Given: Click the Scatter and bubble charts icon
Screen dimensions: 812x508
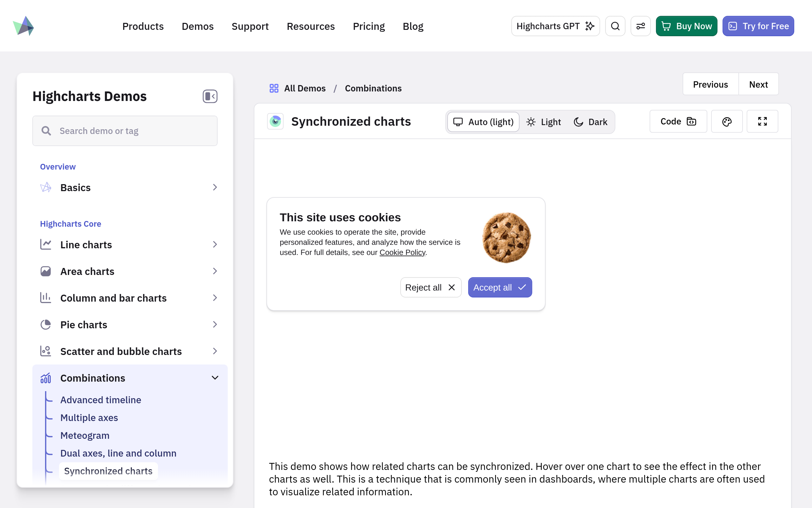Looking at the screenshot, I should (x=46, y=351).
